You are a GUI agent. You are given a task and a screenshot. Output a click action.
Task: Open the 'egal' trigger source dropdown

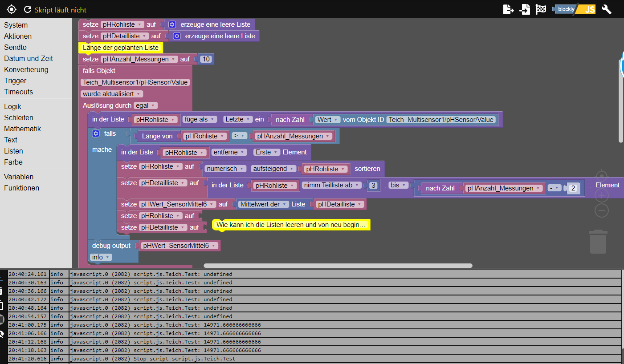click(x=146, y=105)
